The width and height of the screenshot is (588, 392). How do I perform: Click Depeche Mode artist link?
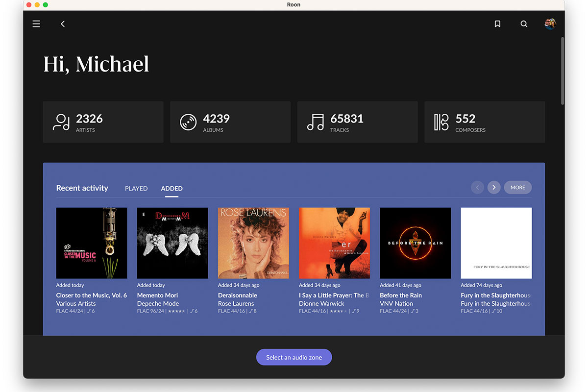point(158,304)
